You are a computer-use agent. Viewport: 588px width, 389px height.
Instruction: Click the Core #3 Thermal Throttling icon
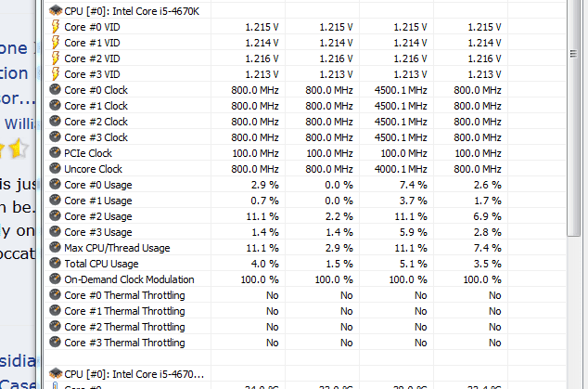click(54, 343)
